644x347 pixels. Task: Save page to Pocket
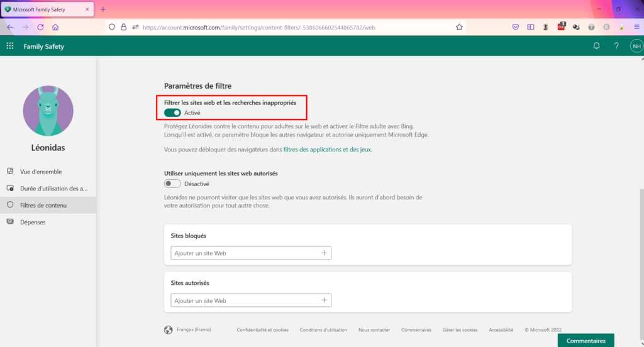(x=516, y=27)
